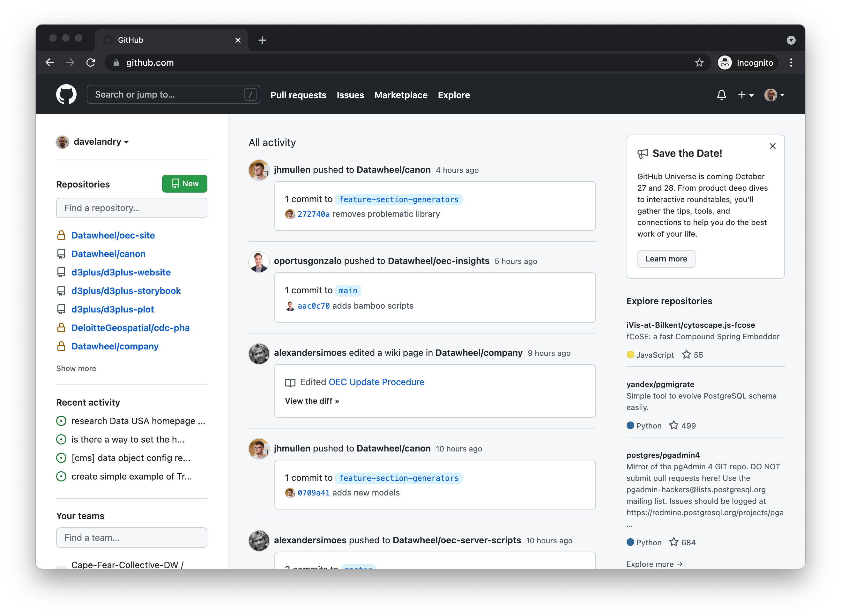Expand repositories with Show more

pyautogui.click(x=76, y=368)
